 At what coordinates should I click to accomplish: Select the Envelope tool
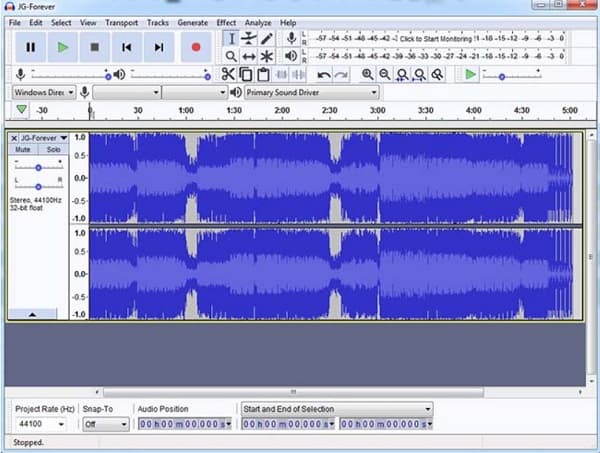248,38
